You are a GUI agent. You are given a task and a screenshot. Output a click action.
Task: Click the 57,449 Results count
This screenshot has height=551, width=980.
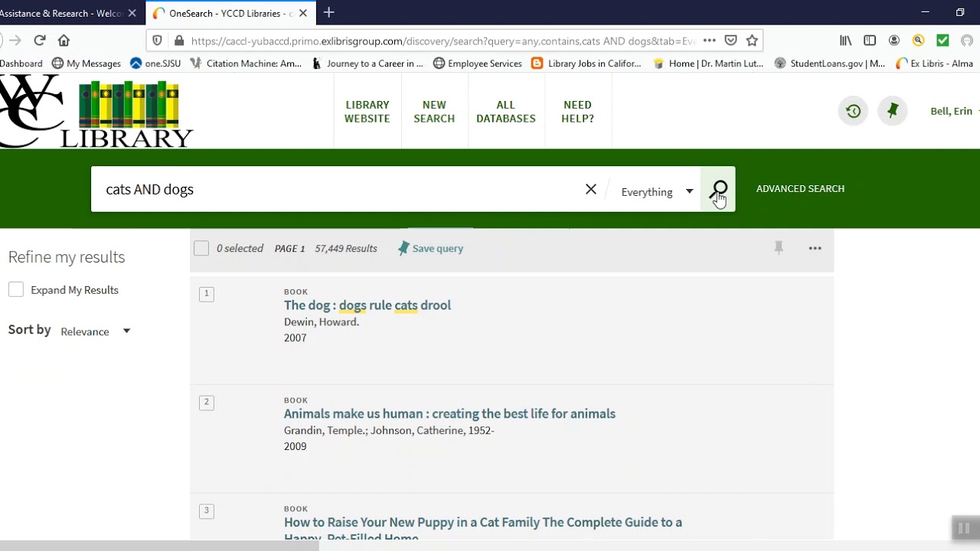(346, 248)
